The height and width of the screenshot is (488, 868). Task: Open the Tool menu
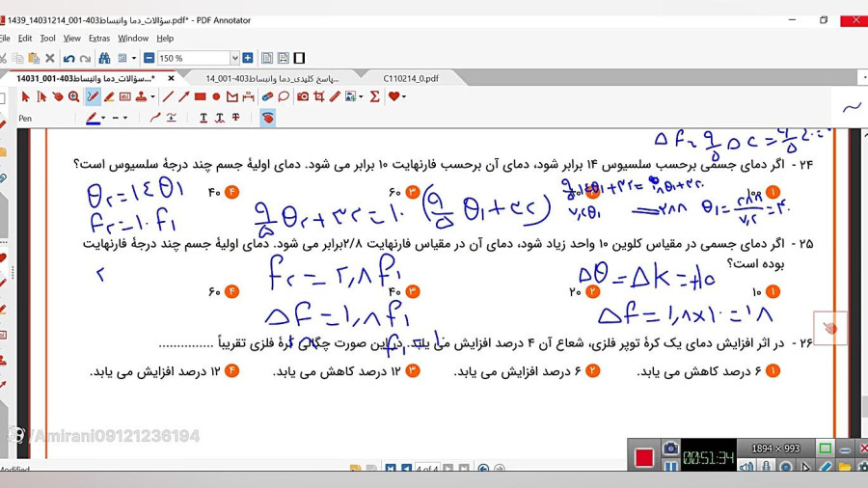(x=47, y=39)
